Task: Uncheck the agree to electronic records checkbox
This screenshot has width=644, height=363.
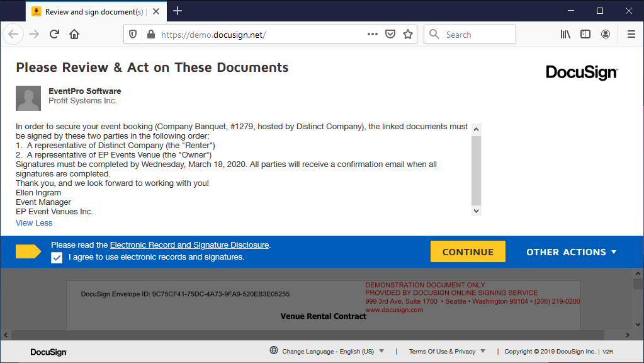Action: 57,258
